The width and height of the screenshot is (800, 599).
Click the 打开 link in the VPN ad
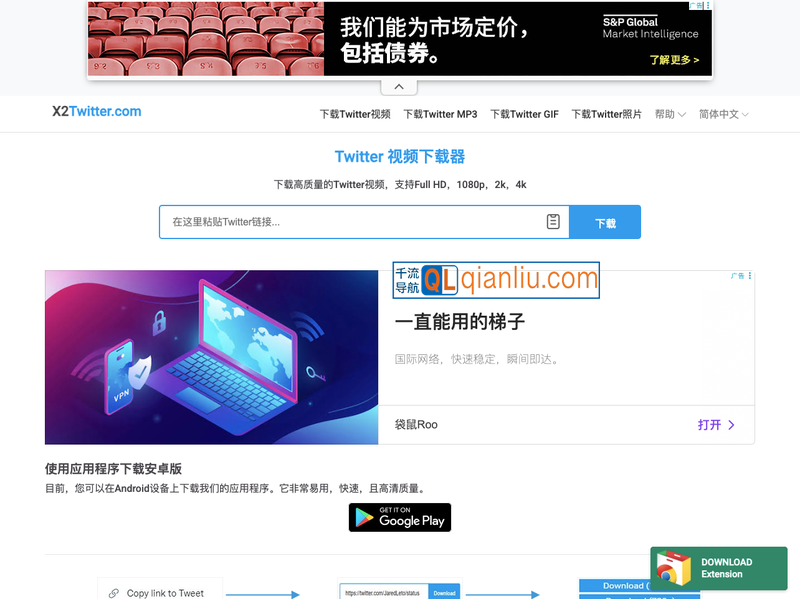716,425
